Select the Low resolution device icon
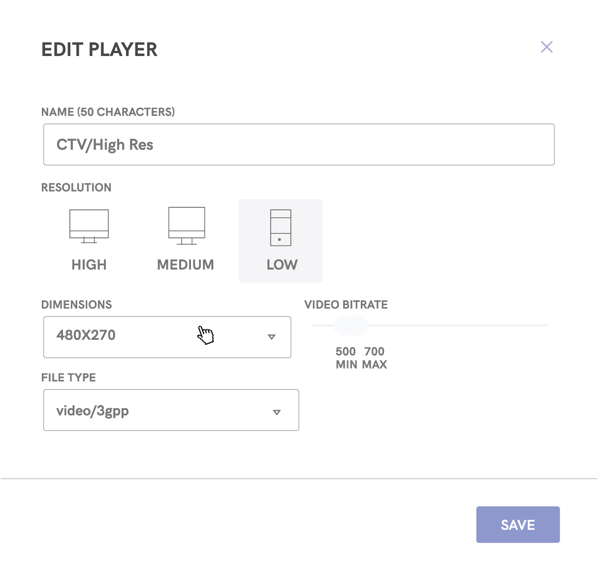Screen dimensions: 600x570 pyautogui.click(x=280, y=227)
